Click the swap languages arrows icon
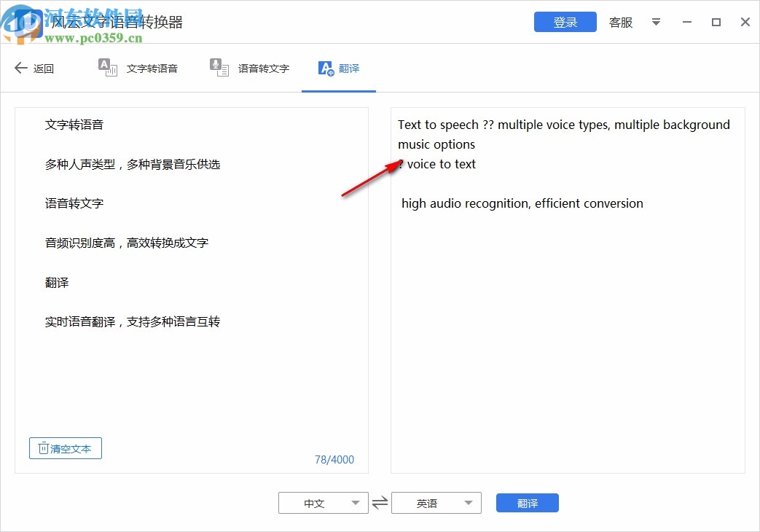 380,502
